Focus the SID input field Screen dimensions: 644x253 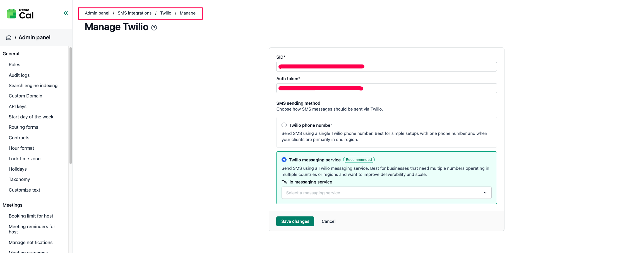pos(386,66)
